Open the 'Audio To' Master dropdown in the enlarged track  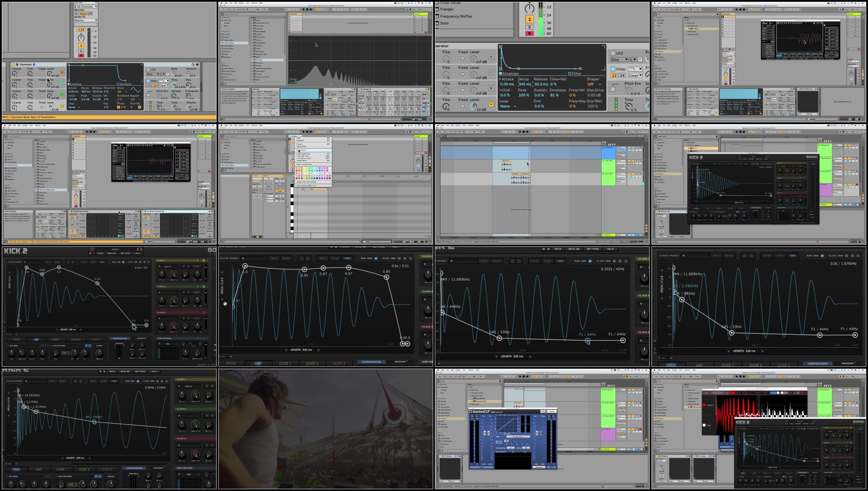click(x=86, y=20)
